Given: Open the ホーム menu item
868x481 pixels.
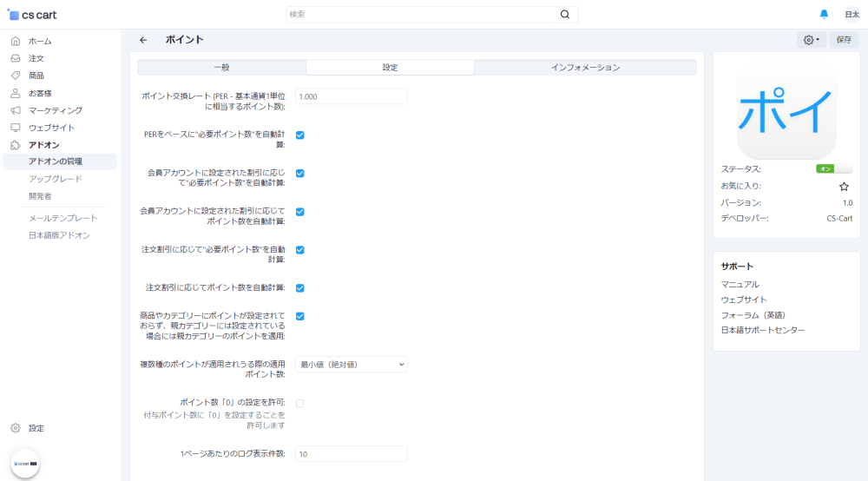Looking at the screenshot, I should (40, 41).
